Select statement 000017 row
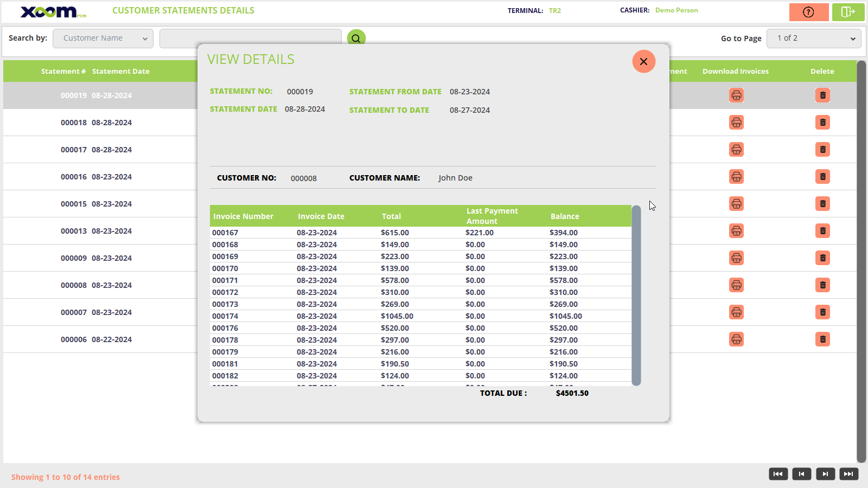Screen dimensions: 868x488 click(x=97, y=150)
